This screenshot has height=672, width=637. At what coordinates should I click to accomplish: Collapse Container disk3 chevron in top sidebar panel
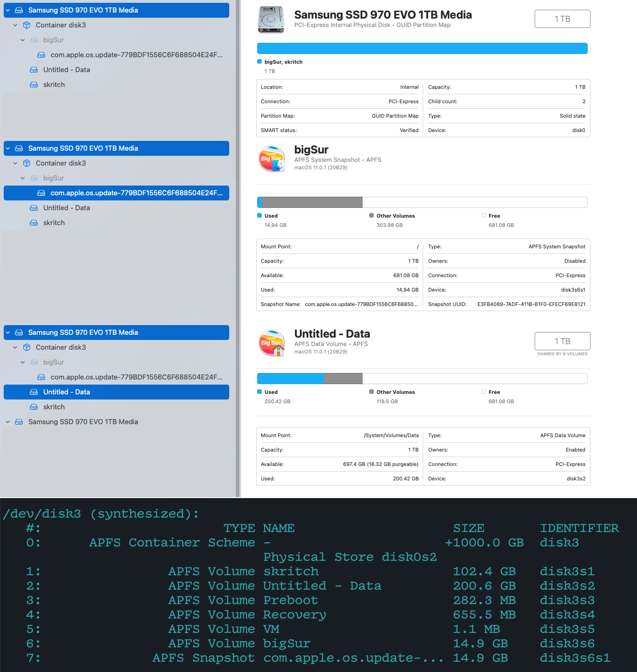point(15,25)
